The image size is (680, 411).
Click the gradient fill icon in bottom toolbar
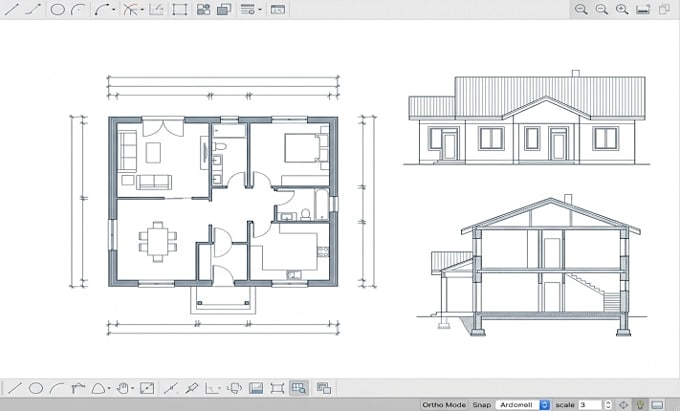[x=256, y=388]
